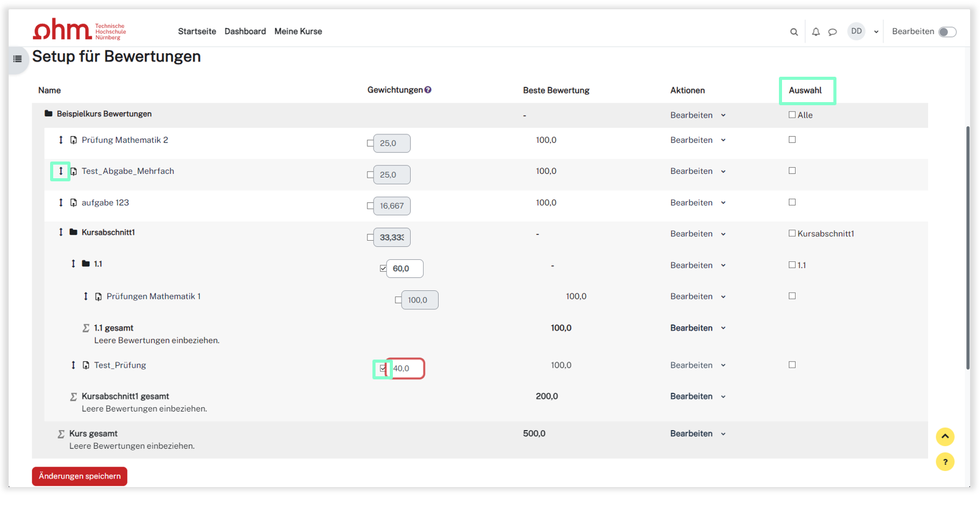Open the notifications bell
The width and height of the screenshot is (980, 505).
click(815, 32)
